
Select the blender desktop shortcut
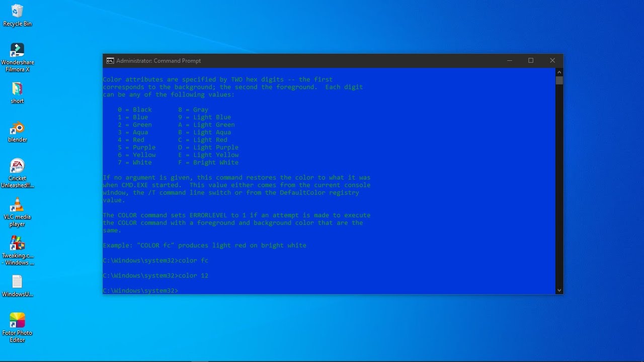[x=17, y=132]
